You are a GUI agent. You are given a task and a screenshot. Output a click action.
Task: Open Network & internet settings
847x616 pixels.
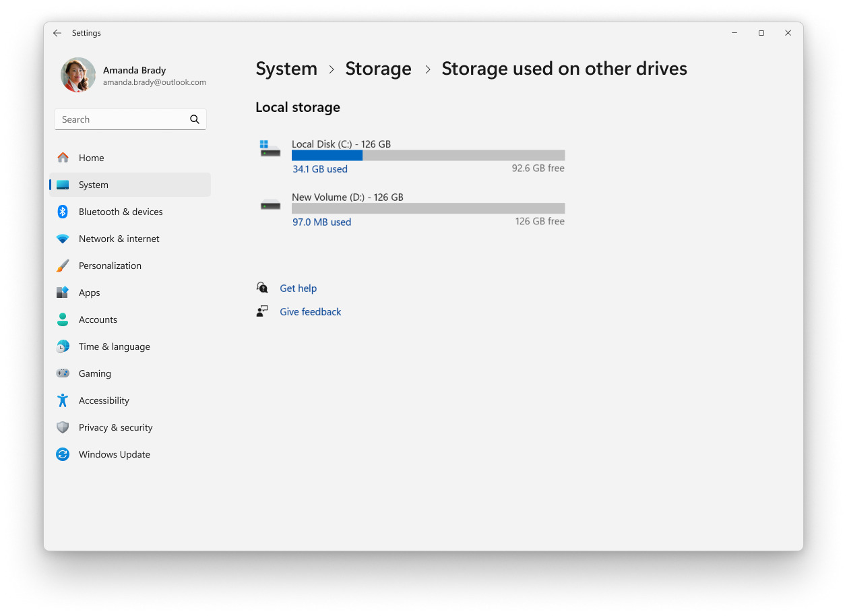tap(130, 239)
